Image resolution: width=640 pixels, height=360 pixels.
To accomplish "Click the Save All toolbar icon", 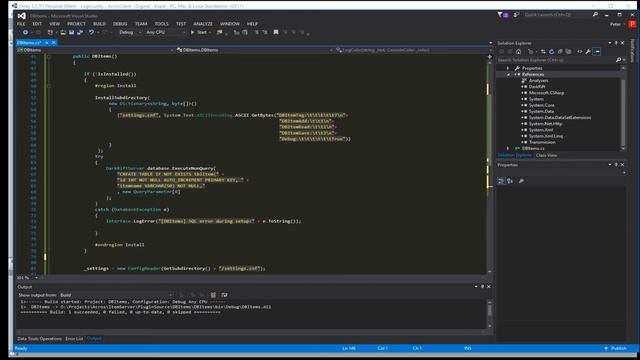I will pyautogui.click(x=80, y=32).
